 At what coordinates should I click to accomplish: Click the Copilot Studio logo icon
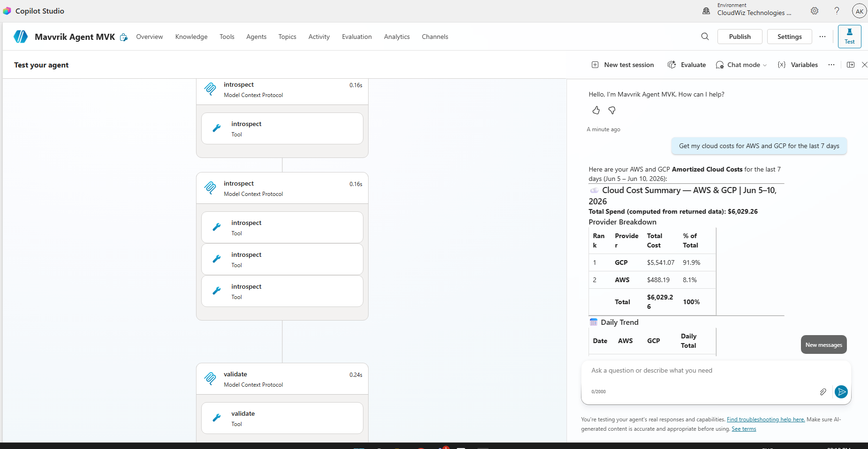pos(7,11)
